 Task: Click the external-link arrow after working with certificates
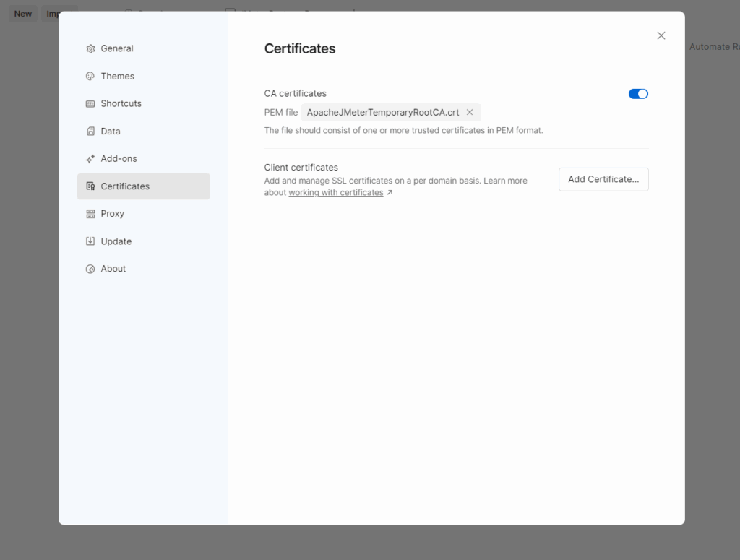390,192
